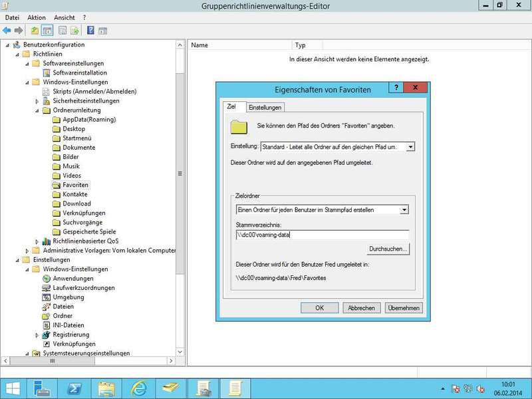This screenshot has width=532, height=399.
Task: Expand the Sicherheitseinstellungen tree node
Action: pyautogui.click(x=37, y=101)
